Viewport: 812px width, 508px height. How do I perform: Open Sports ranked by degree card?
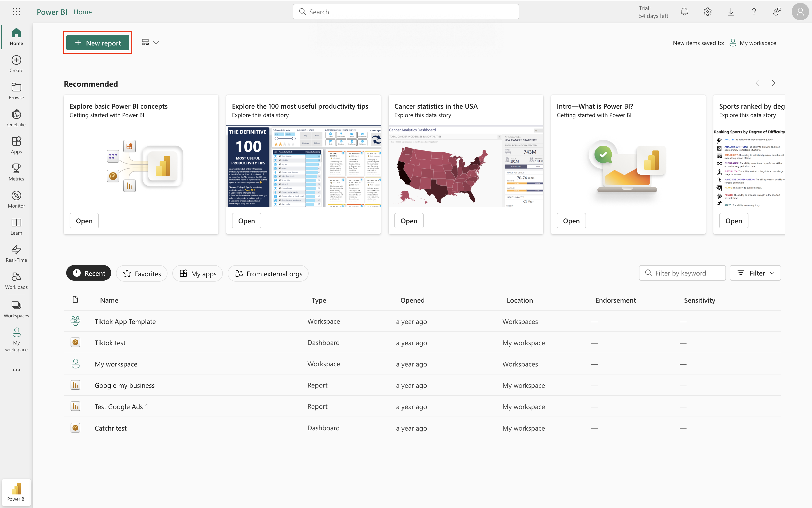pyautogui.click(x=734, y=221)
